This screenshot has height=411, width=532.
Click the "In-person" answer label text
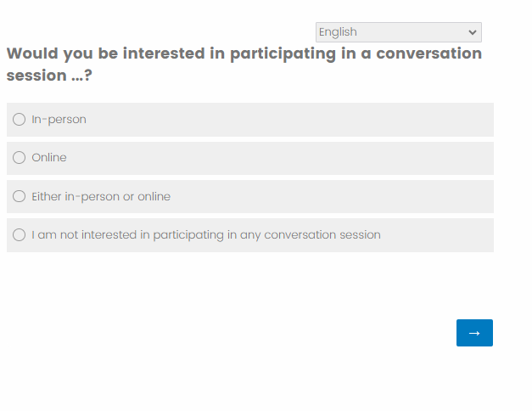coord(59,120)
